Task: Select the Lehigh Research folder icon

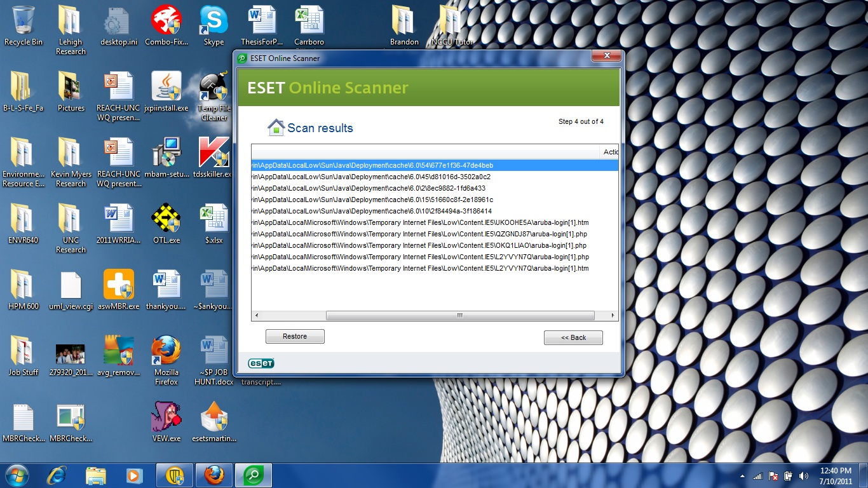Action: pyautogui.click(x=71, y=30)
